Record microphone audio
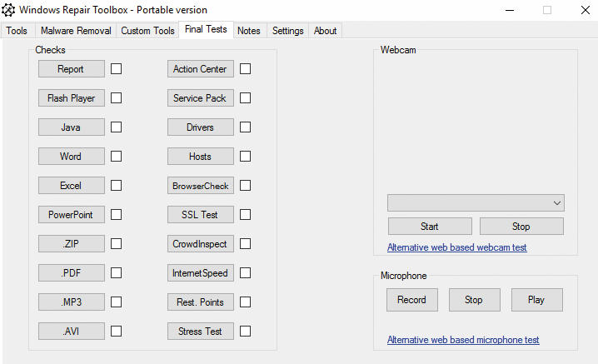The width and height of the screenshot is (598, 364). 412,300
